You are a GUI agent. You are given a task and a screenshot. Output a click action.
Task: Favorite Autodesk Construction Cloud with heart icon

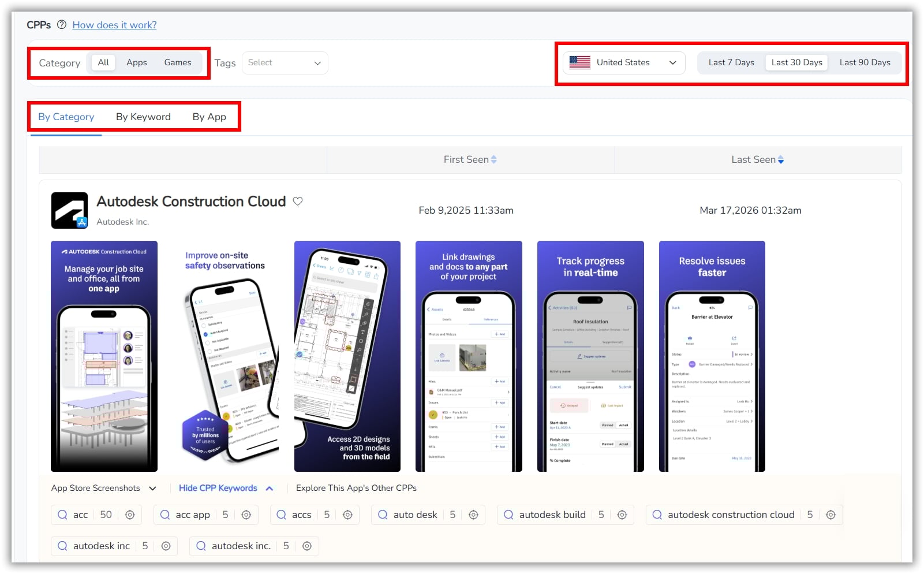tap(298, 202)
